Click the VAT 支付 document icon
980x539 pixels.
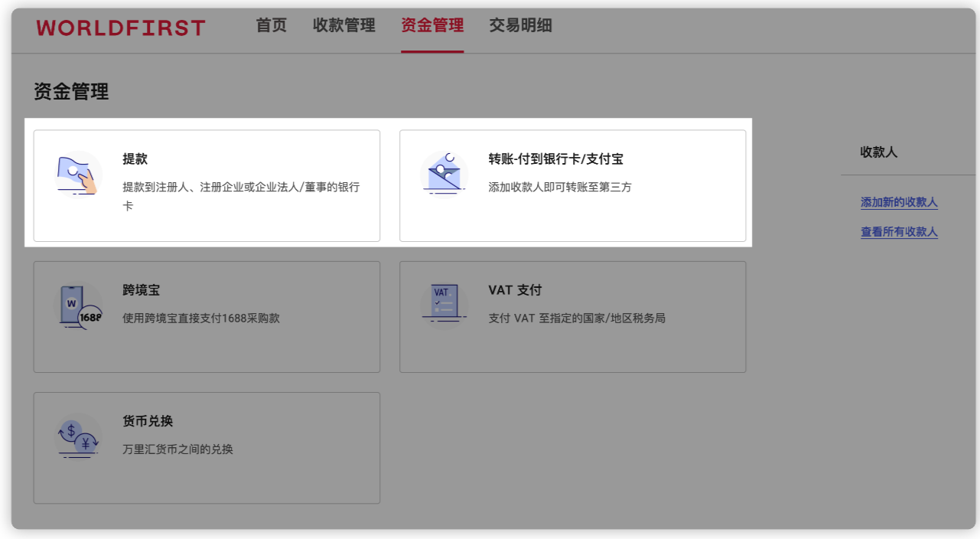pos(444,304)
